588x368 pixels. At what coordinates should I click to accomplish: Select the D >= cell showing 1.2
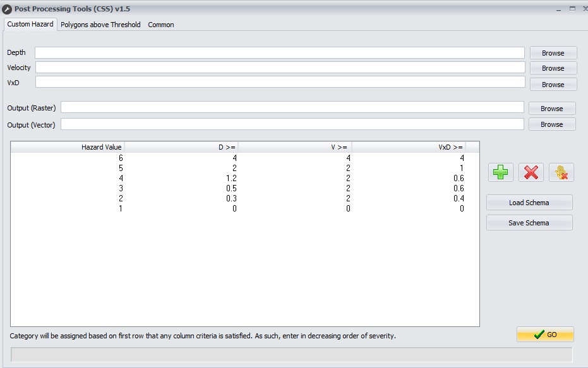(231, 178)
